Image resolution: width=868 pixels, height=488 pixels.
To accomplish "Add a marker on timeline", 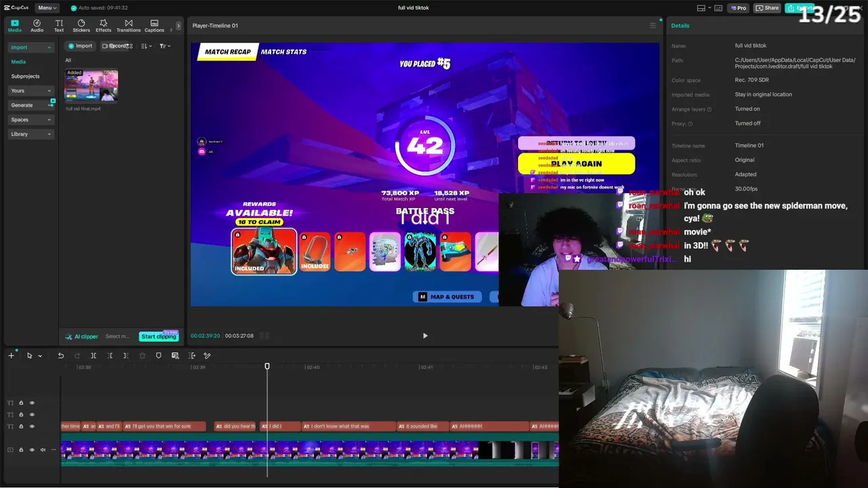I will [x=159, y=355].
